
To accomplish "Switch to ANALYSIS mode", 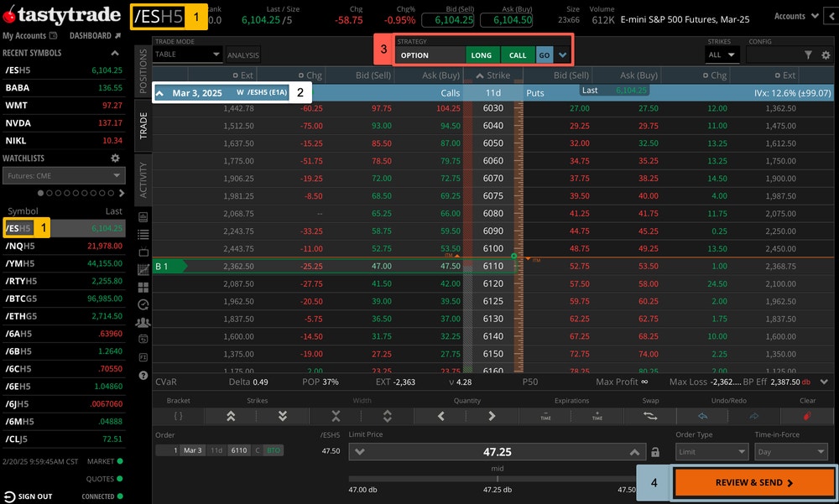I will click(x=243, y=55).
